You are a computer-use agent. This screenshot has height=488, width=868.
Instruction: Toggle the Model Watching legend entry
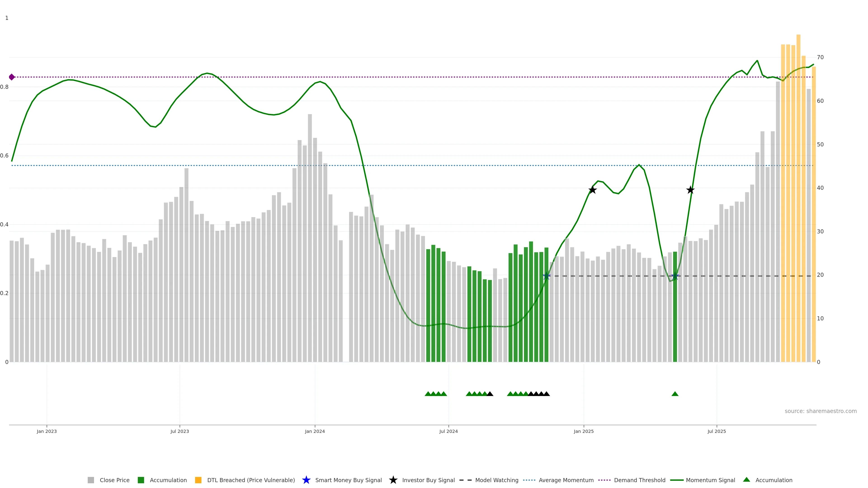click(496, 480)
